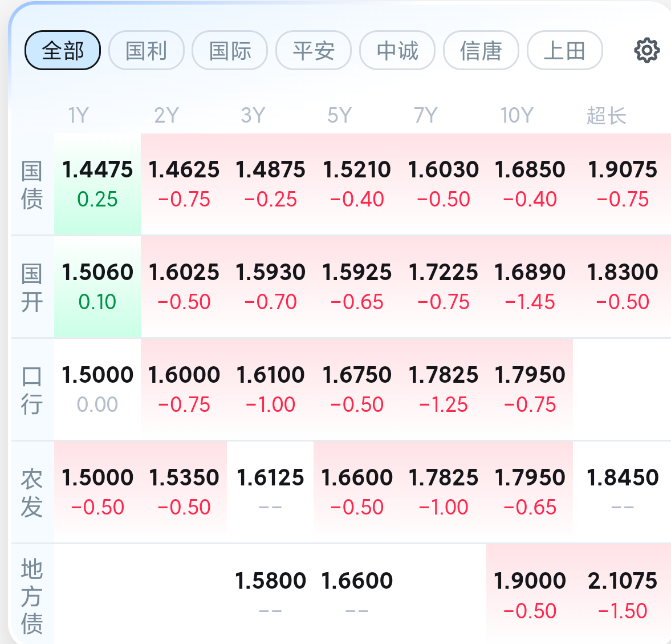The height and width of the screenshot is (644, 671).
Task: Click the 农发 row label
Action: point(32,493)
